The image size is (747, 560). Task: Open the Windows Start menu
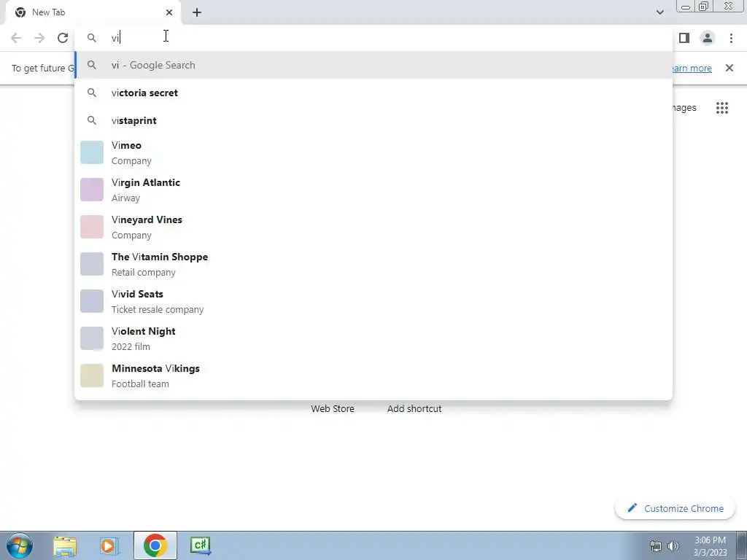[x=20, y=545]
